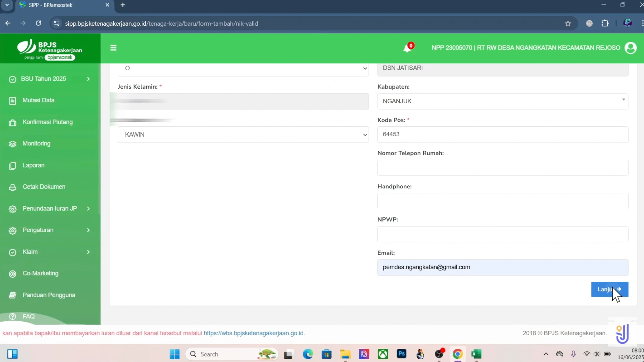
Task: Open the wbs.bpjsketenagakerjaan.go.id link
Action: [x=254, y=333]
